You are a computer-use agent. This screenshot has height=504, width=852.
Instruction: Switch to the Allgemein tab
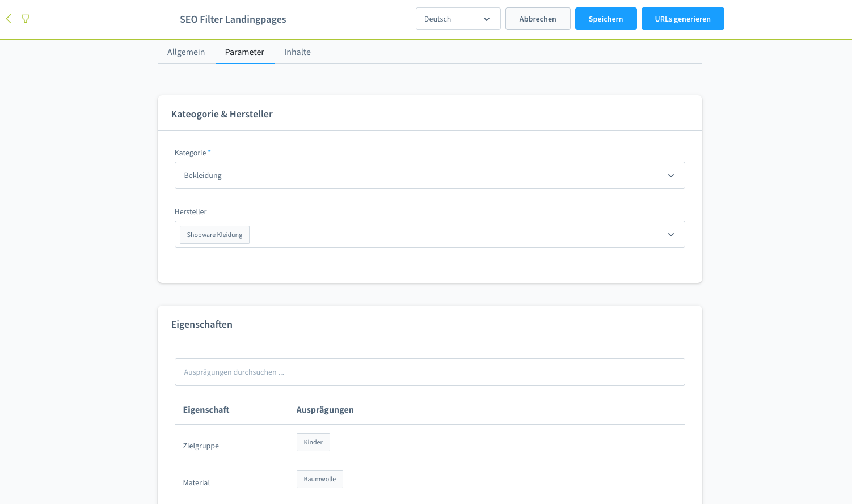(x=186, y=52)
